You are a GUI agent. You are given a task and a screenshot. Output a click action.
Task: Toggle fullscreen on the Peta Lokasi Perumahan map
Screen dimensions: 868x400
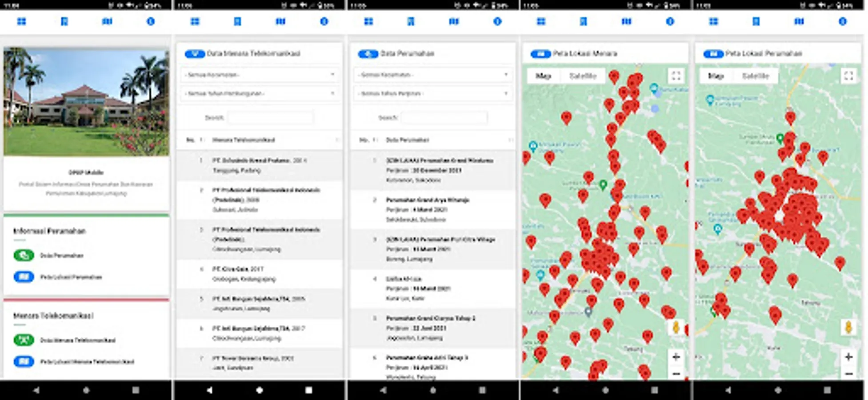tap(848, 76)
